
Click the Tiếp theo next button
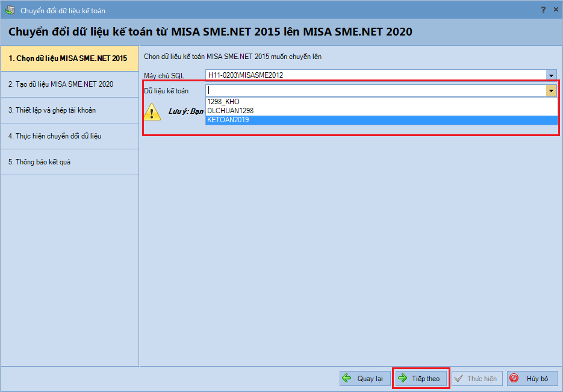[421, 378]
